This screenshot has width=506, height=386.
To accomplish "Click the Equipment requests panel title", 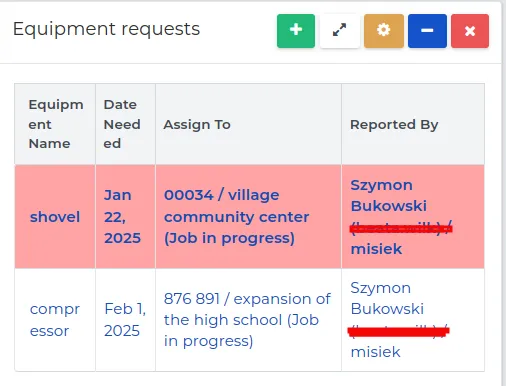I will (106, 29).
